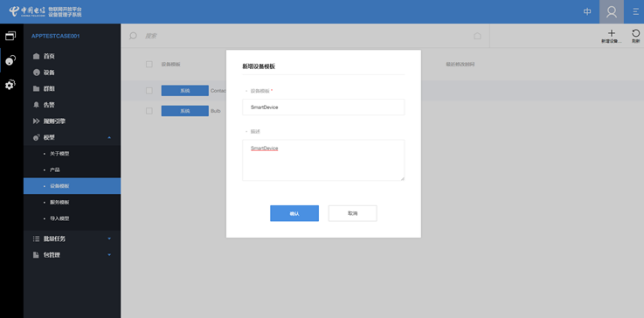
Task: Toggle the select-all checkbox in table header
Action: coord(149,64)
